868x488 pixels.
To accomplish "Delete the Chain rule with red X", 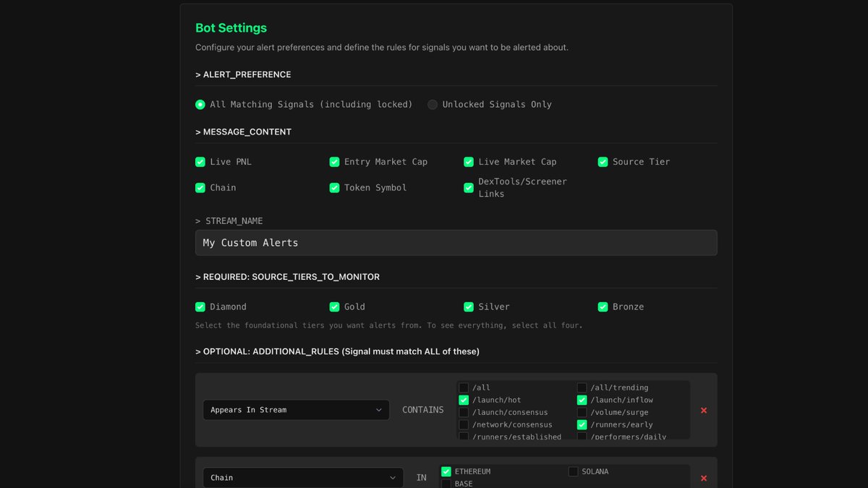I will 704,478.
